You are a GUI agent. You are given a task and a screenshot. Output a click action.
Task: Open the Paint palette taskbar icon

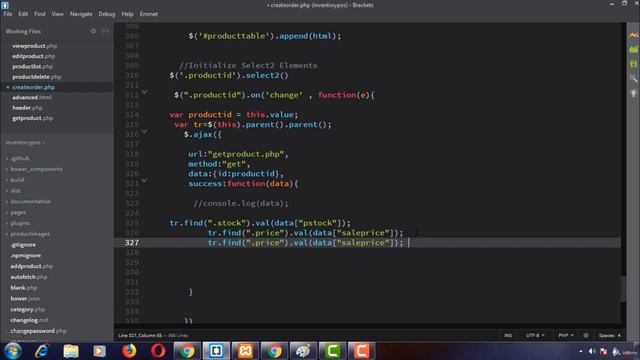point(303,351)
